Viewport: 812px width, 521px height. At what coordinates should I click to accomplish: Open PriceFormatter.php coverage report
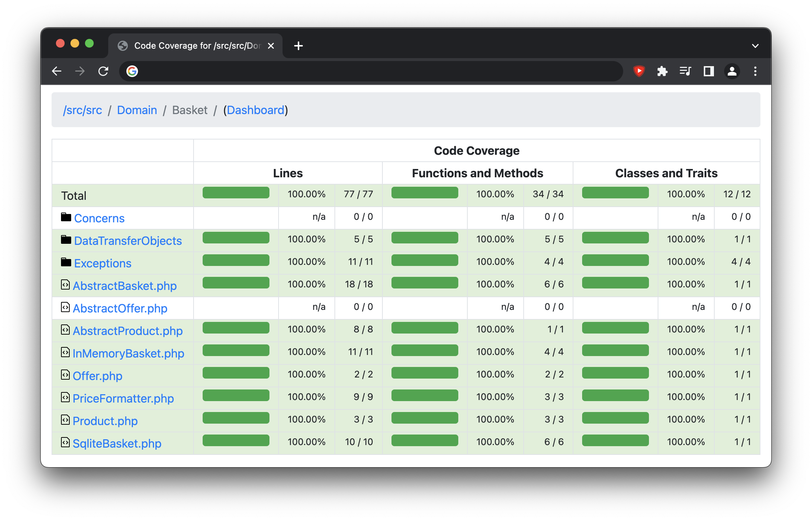pyautogui.click(x=123, y=398)
